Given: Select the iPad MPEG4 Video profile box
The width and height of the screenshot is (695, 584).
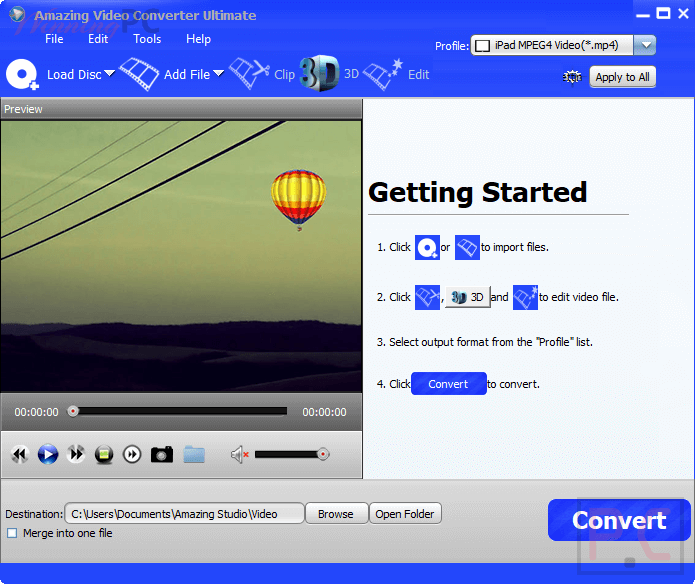Looking at the screenshot, I should click(x=552, y=45).
